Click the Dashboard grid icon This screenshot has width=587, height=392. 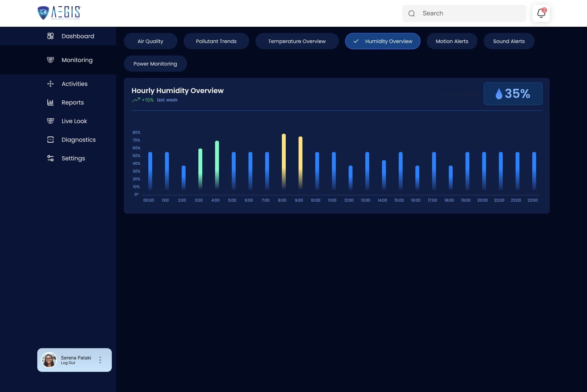point(50,36)
